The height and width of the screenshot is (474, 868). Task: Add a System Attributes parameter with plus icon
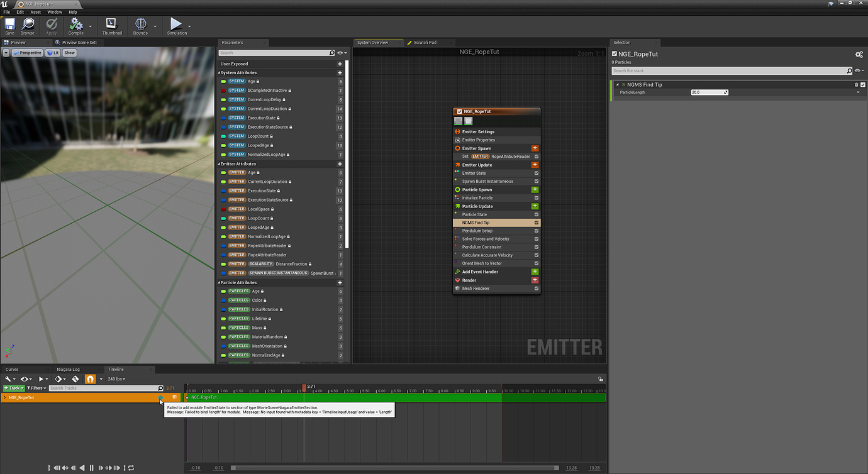point(340,73)
